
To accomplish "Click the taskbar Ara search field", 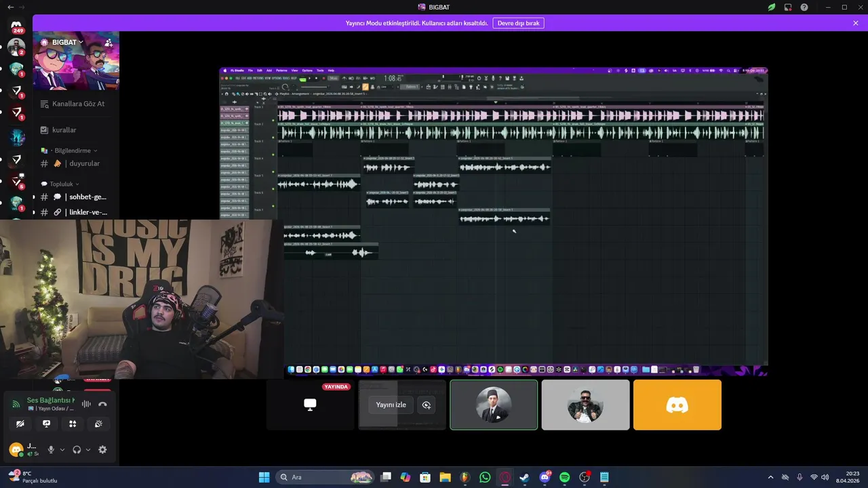I will [x=325, y=477].
